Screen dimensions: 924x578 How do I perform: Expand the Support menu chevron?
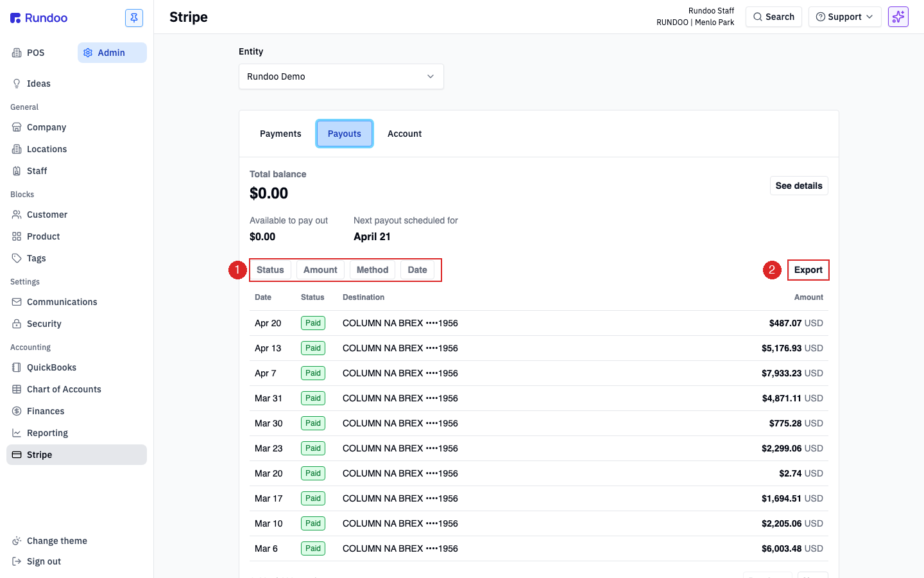tap(869, 17)
